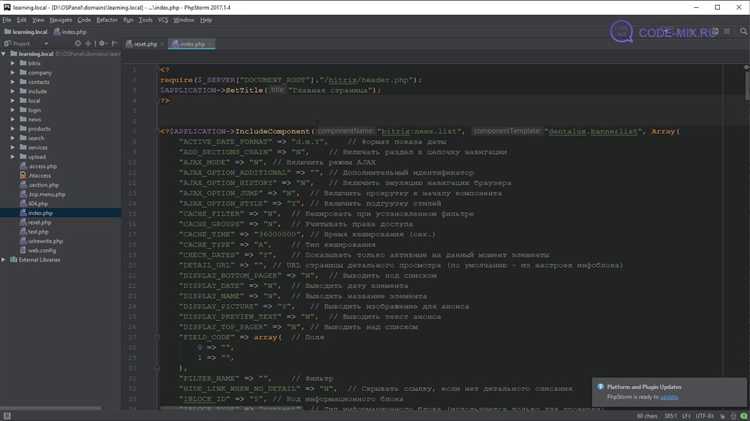Click the search everywhere magnifier icon

[743, 32]
